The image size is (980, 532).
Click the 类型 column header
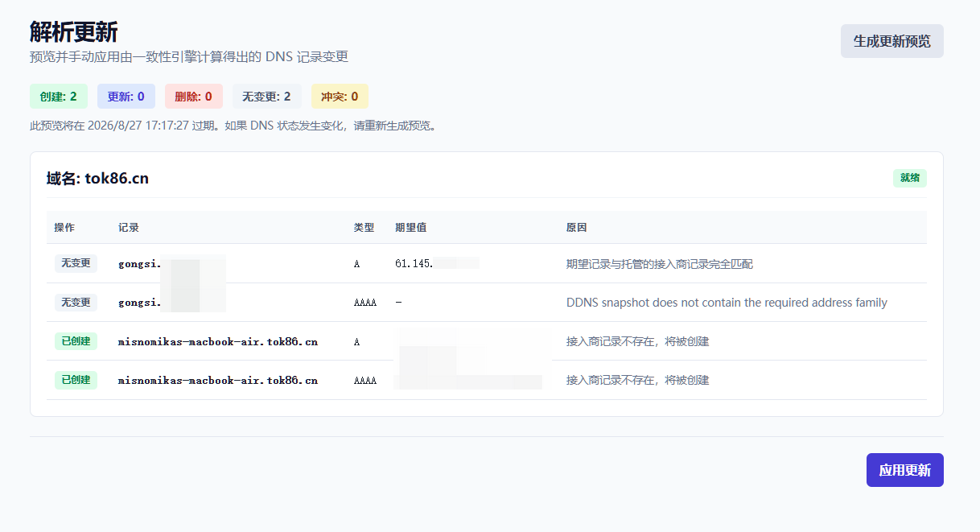pyautogui.click(x=364, y=228)
